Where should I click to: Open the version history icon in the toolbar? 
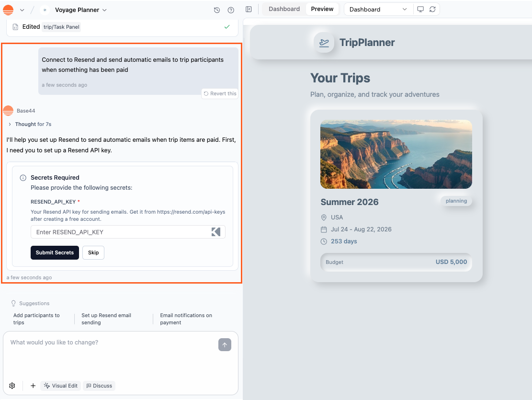[216, 10]
